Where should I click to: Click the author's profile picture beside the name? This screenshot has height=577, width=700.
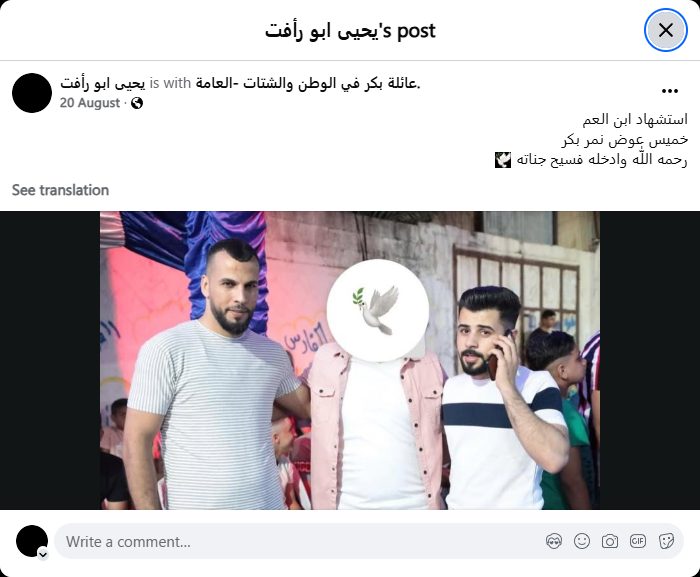32,93
